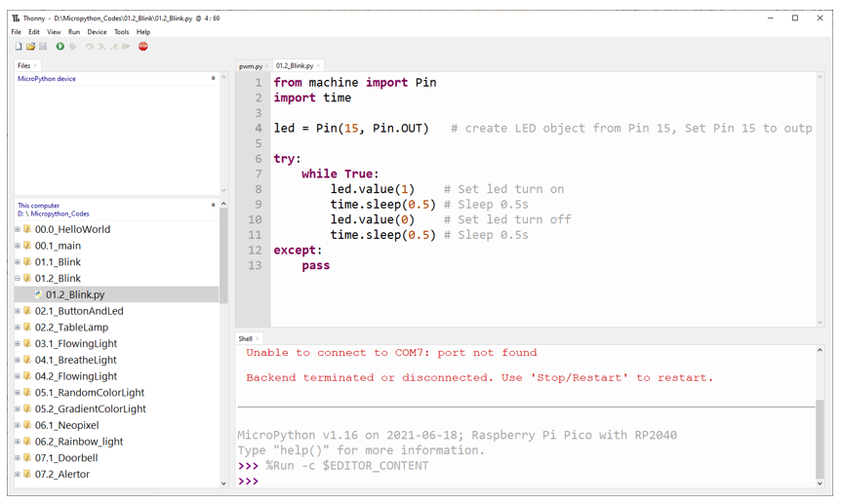This screenshot has width=842, height=504.
Task: Click the local files list scrollbar thumb
Action: tap(223, 255)
